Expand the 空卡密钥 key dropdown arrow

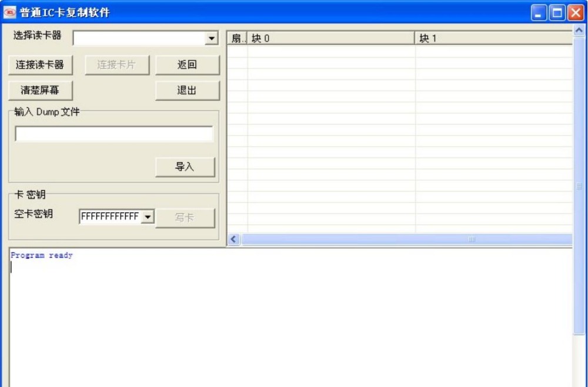148,217
